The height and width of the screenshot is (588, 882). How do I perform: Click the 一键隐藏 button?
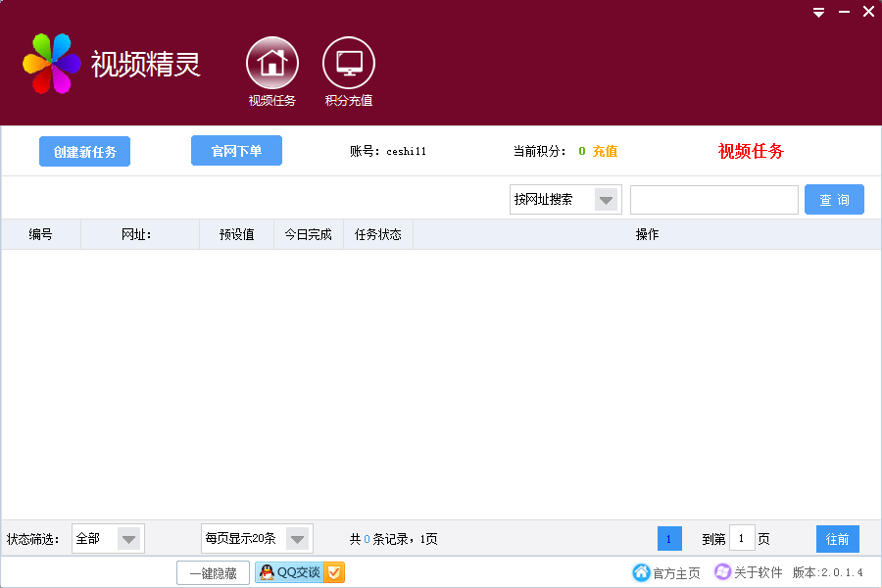(214, 573)
